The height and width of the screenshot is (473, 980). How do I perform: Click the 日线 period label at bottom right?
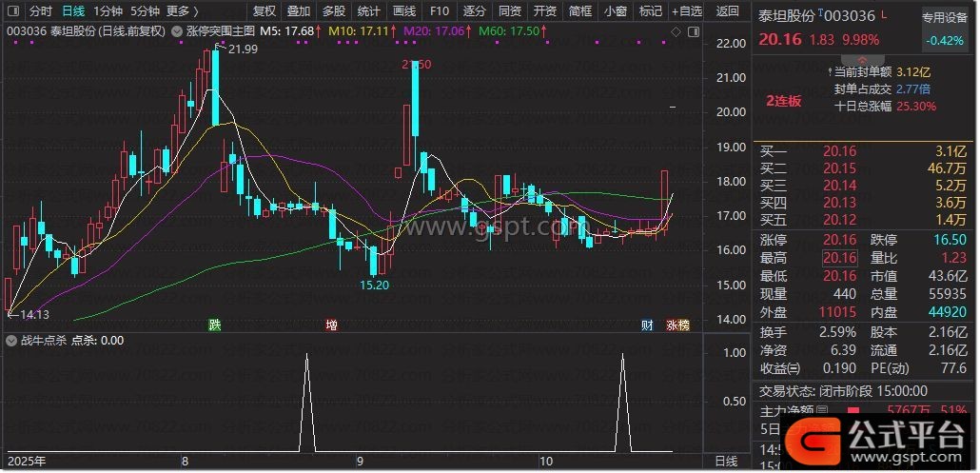coord(726,461)
